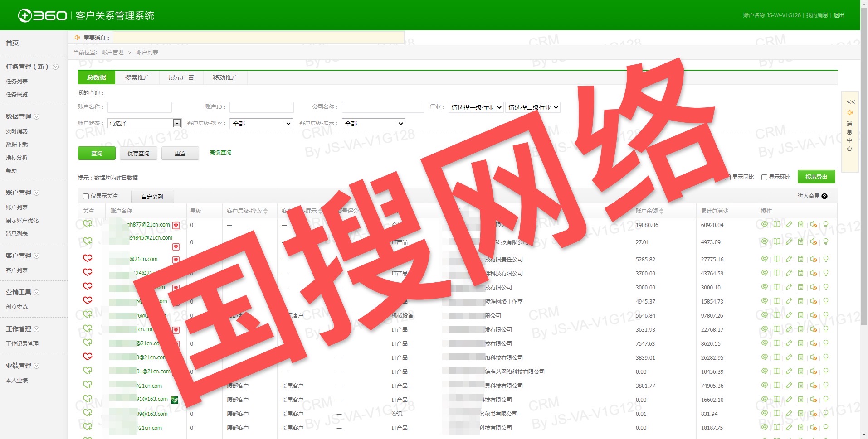Image resolution: width=868 pixels, height=439 pixels.
Task: Collapse the message center with the << arrow
Action: pyautogui.click(x=851, y=102)
